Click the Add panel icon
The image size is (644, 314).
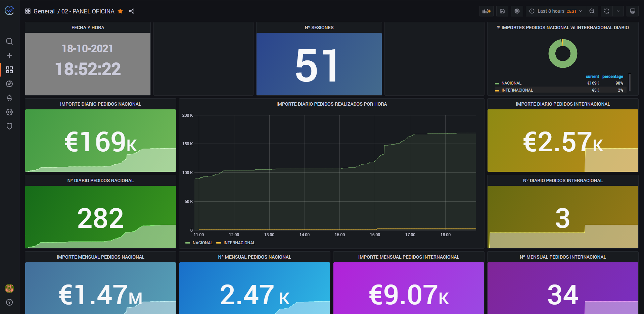coord(486,11)
